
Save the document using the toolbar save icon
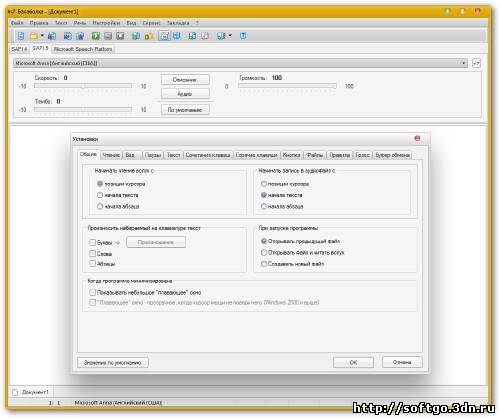coord(52,36)
